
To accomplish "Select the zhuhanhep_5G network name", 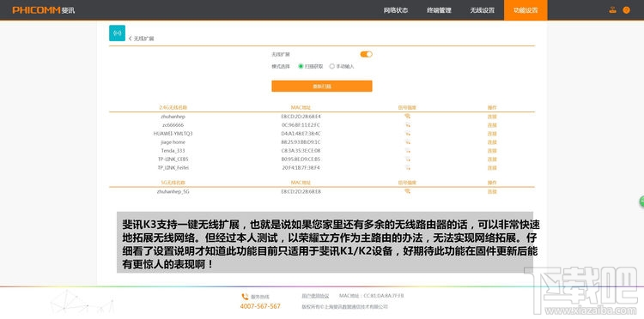I will (x=173, y=191).
